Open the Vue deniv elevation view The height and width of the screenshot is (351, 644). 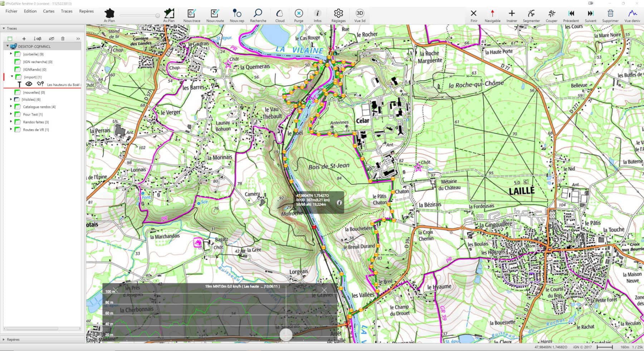[632, 15]
